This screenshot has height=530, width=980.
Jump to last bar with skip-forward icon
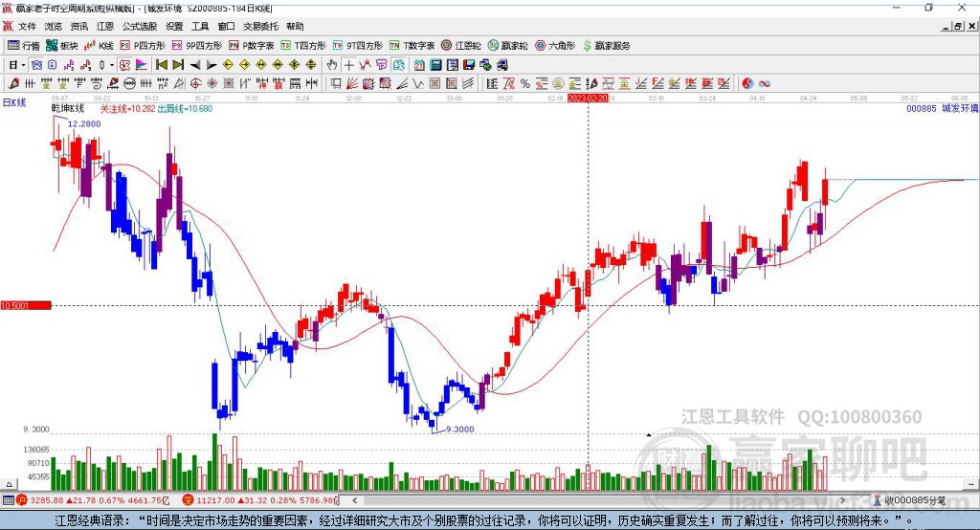point(178,65)
